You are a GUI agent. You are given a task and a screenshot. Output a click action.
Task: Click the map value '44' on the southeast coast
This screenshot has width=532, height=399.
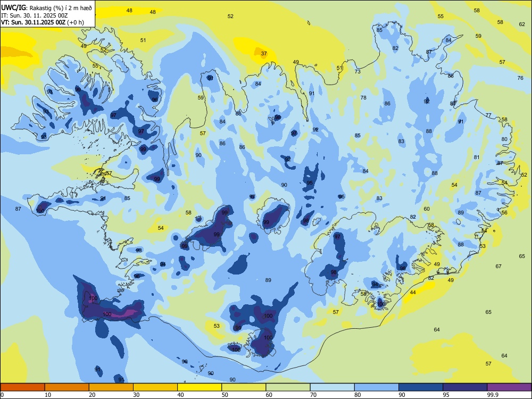[x=413, y=292]
